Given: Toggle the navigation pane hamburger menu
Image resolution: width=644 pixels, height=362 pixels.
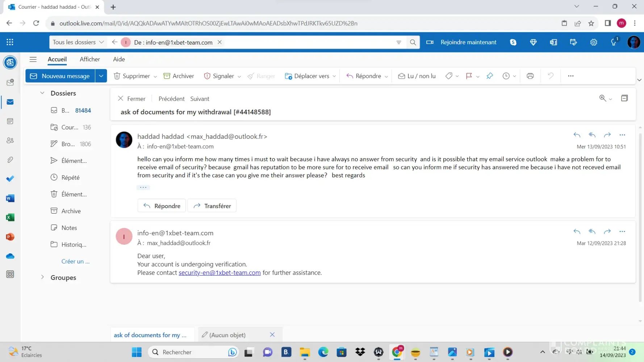Looking at the screenshot, I should pyautogui.click(x=33, y=59).
